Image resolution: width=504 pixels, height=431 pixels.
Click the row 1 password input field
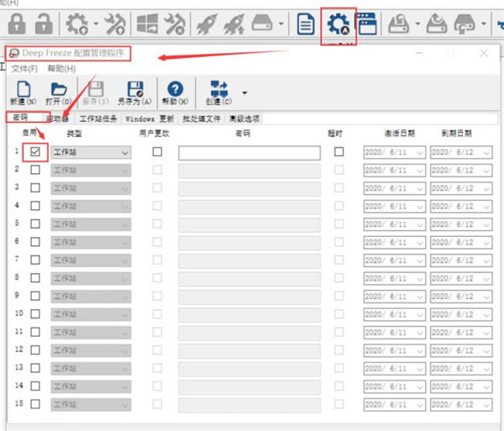[x=249, y=153]
